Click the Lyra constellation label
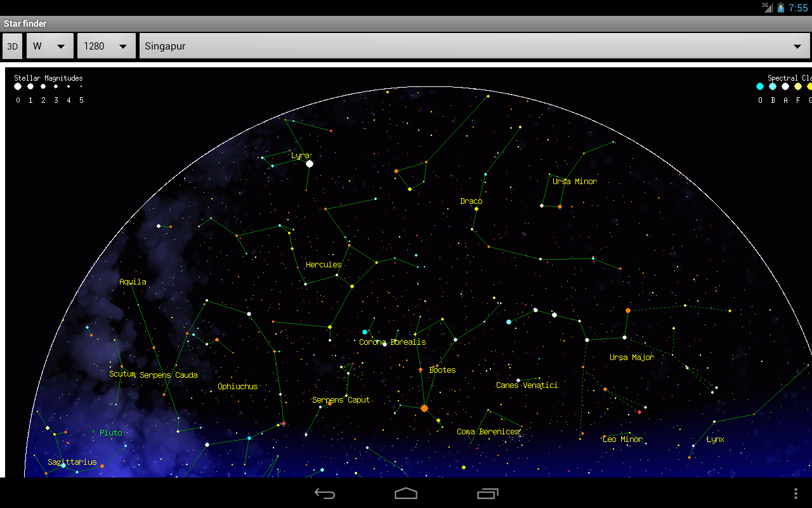Image resolution: width=812 pixels, height=508 pixels. [300, 156]
